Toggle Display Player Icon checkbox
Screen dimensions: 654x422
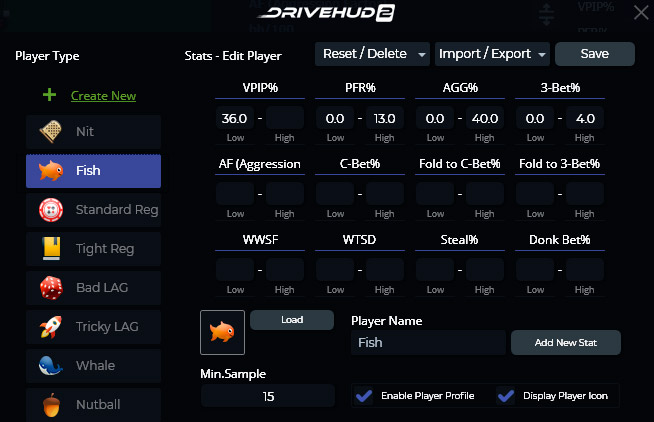pyautogui.click(x=506, y=396)
